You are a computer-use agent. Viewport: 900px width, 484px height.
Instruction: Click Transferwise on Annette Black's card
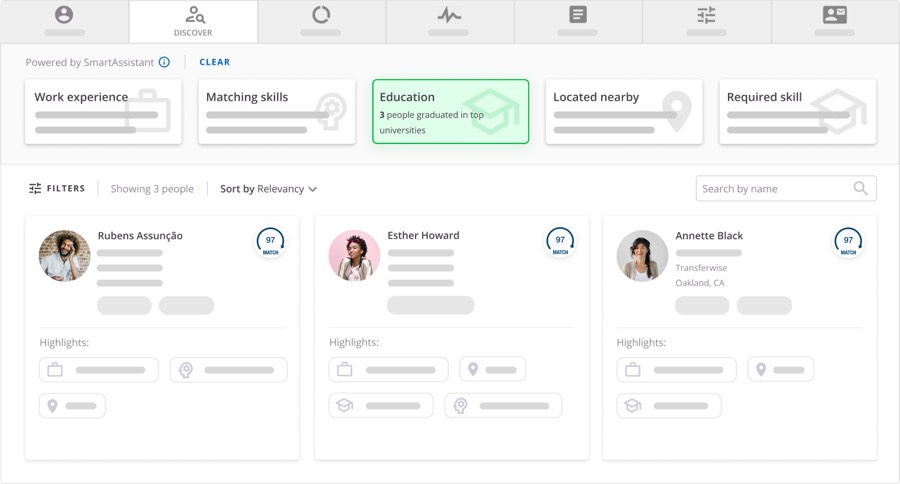(x=701, y=268)
